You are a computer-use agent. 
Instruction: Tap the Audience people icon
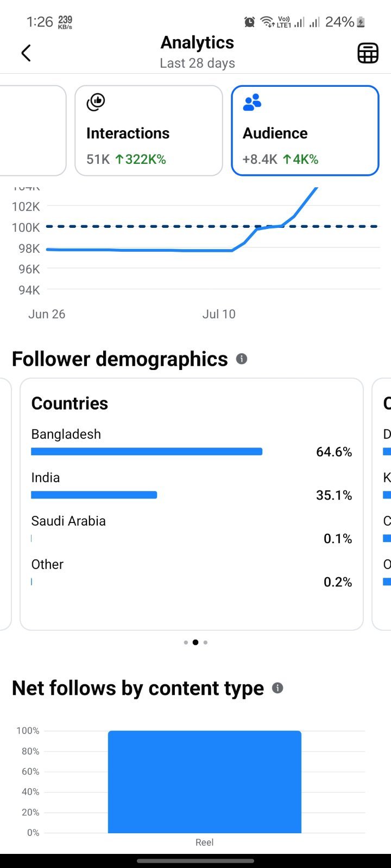pyautogui.click(x=252, y=102)
